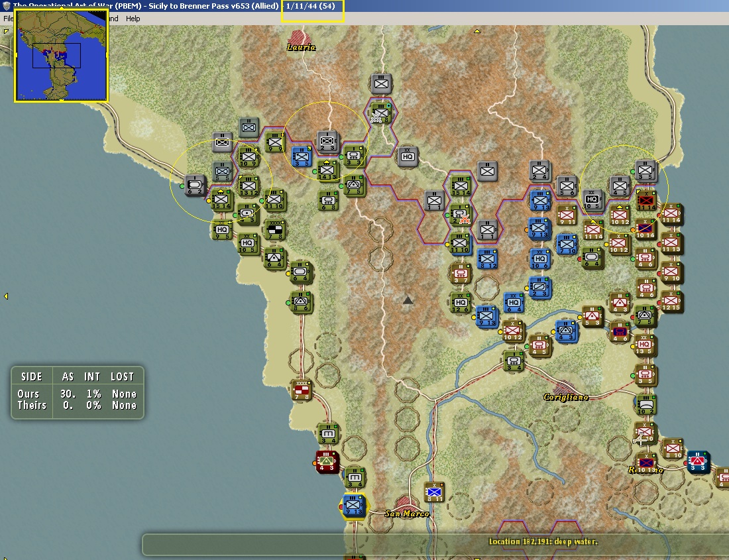
Task: Select the black-and-white checkered XXXX 7-8 unit
Action: pyautogui.click(x=275, y=230)
